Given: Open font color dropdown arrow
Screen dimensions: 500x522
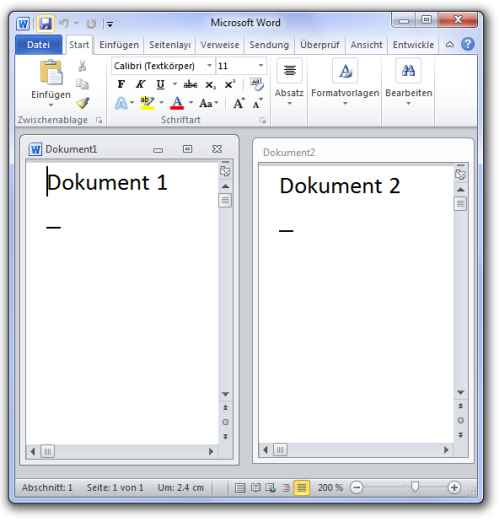Looking at the screenshot, I should click(x=191, y=103).
